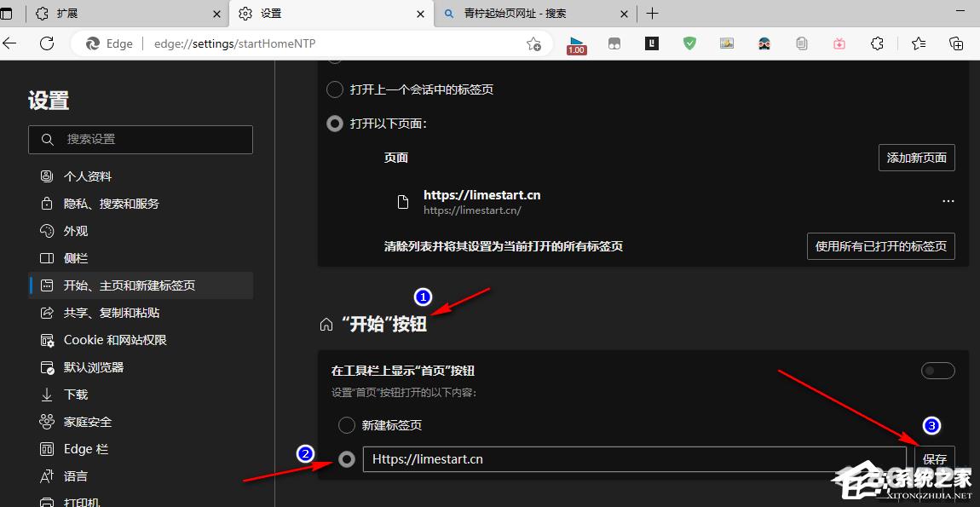Select 打开上一个会话中的标签页 radio option
The height and width of the screenshot is (507, 980).
tap(335, 89)
